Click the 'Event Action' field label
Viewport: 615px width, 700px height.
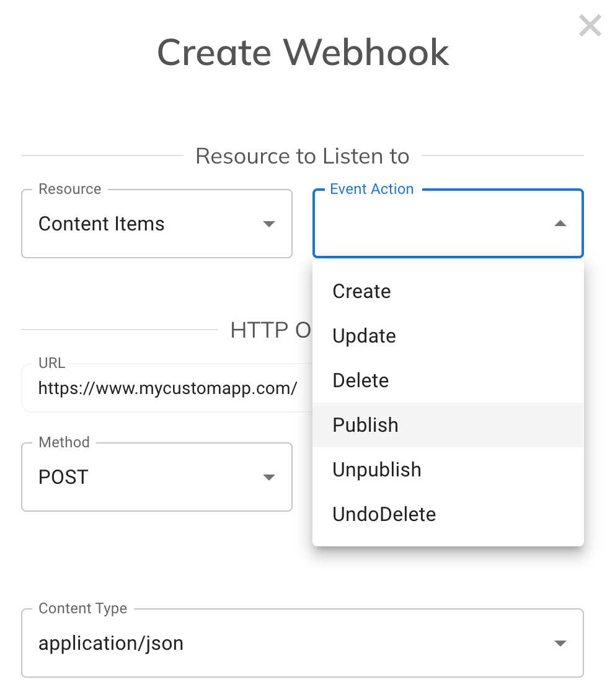click(x=371, y=190)
